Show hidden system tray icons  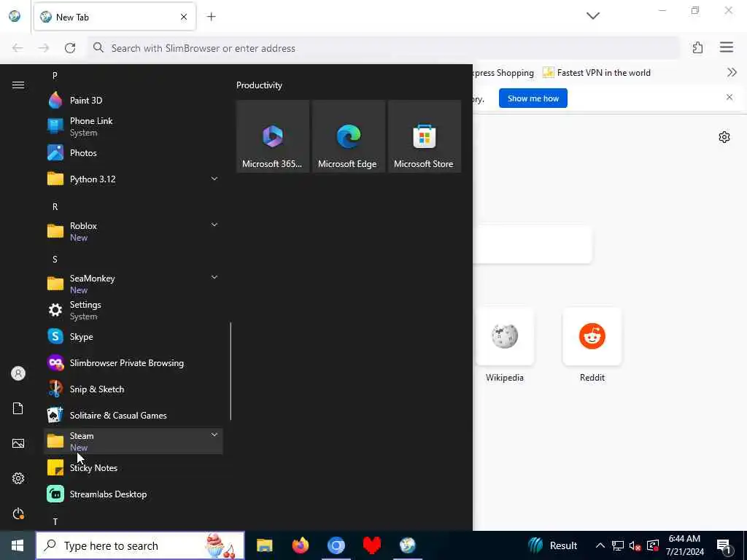[x=600, y=545]
